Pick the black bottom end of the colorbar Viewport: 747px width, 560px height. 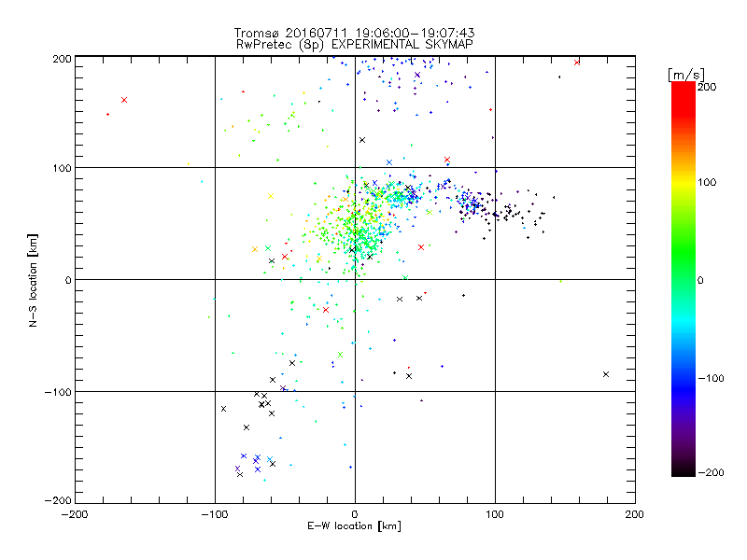(684, 471)
